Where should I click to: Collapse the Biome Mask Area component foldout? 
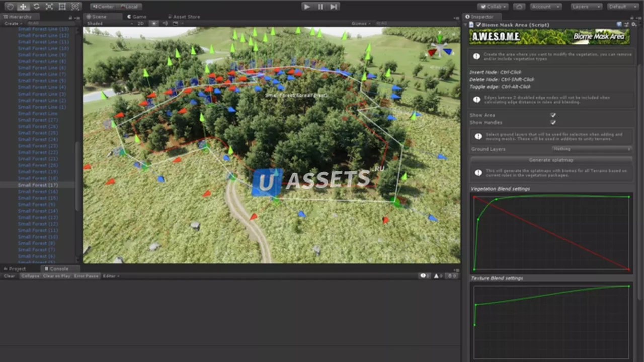tap(465, 25)
